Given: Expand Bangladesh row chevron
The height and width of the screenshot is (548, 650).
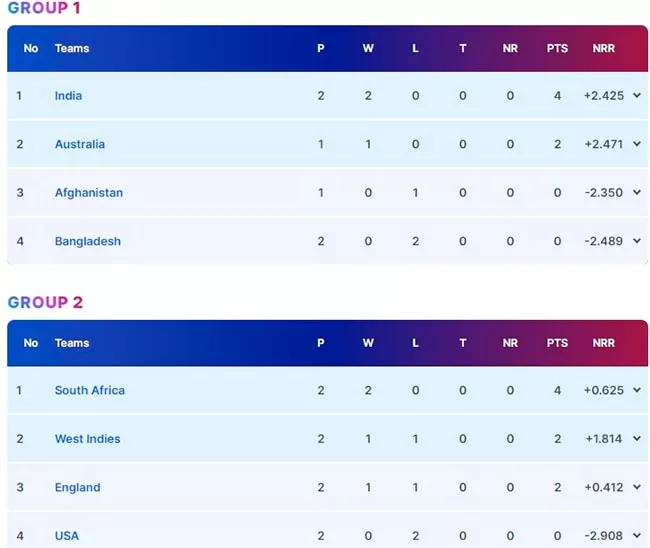Looking at the screenshot, I should [637, 241].
